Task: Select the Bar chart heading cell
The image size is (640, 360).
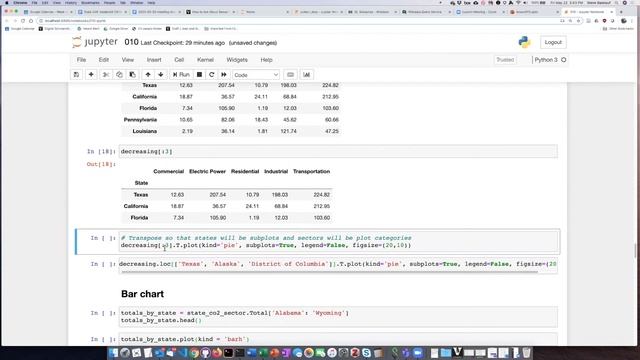Action: 142,294
